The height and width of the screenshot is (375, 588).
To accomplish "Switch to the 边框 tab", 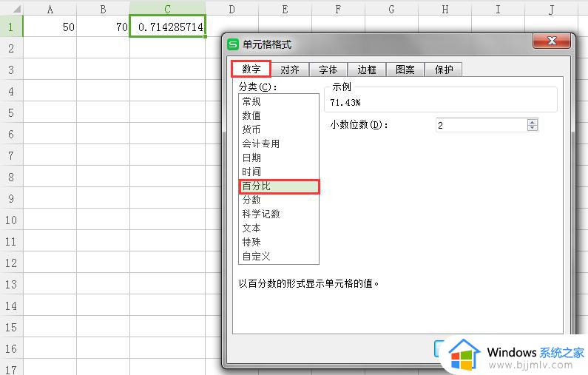I will (367, 70).
